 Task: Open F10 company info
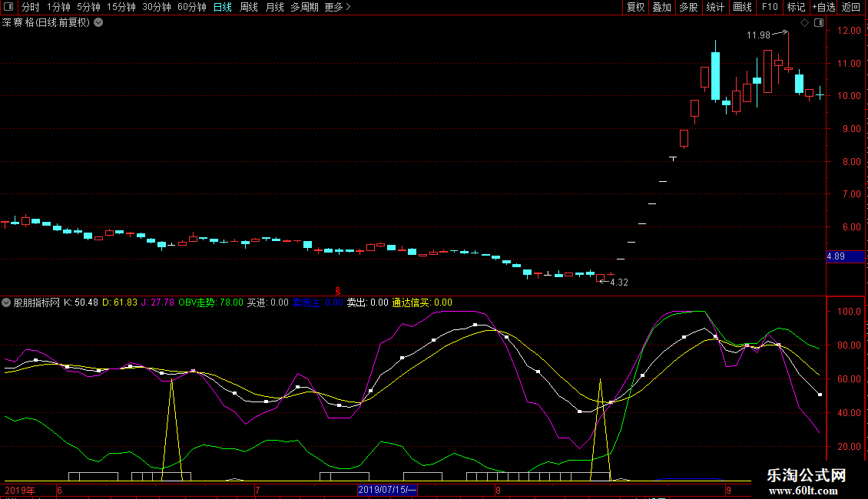pyautogui.click(x=770, y=7)
